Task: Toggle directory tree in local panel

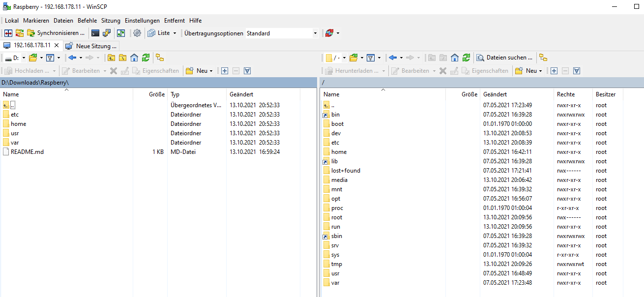Action: point(160,58)
